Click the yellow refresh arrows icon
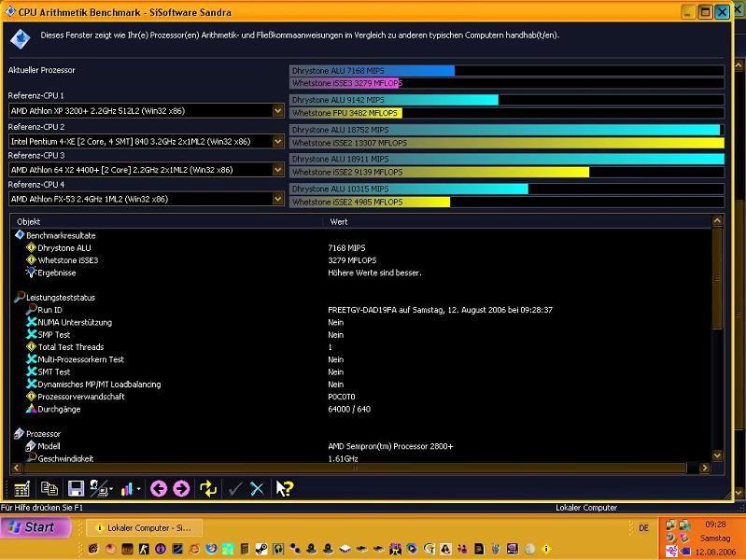 pos(208,489)
